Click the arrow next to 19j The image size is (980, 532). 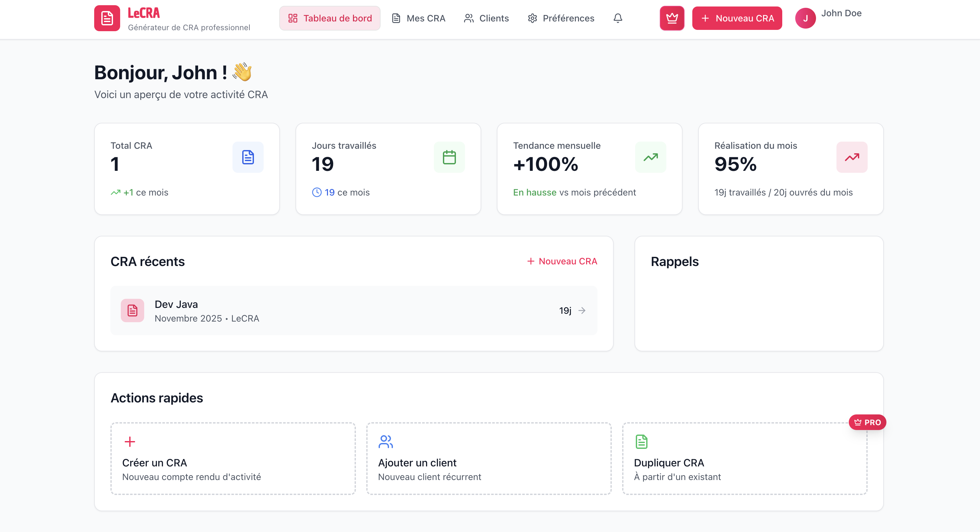pos(582,310)
